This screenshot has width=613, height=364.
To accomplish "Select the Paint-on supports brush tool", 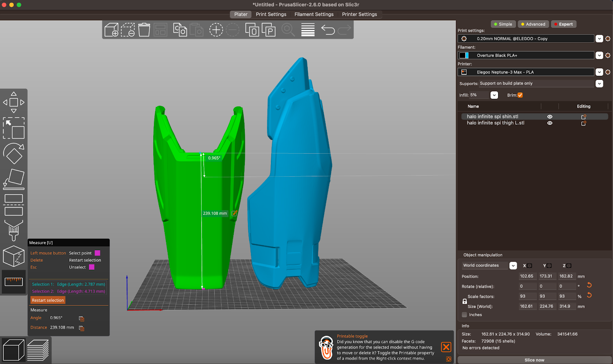I will [14, 230].
